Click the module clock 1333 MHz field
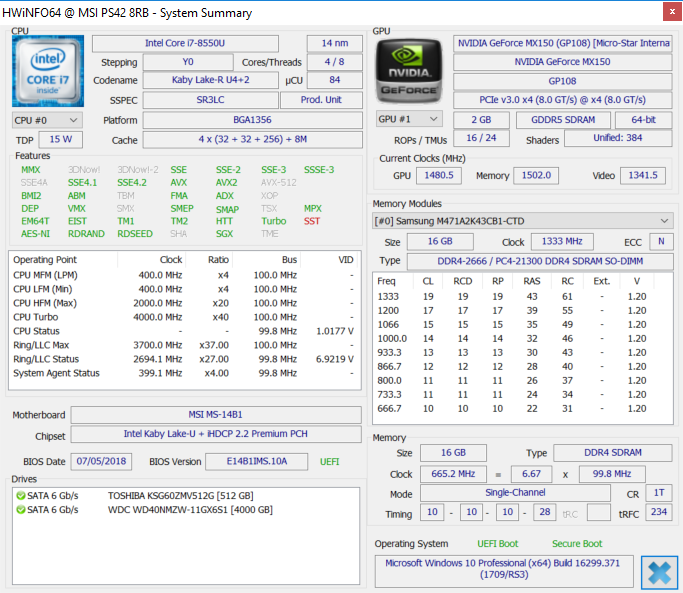The width and height of the screenshot is (683, 593). pyautogui.click(x=562, y=241)
